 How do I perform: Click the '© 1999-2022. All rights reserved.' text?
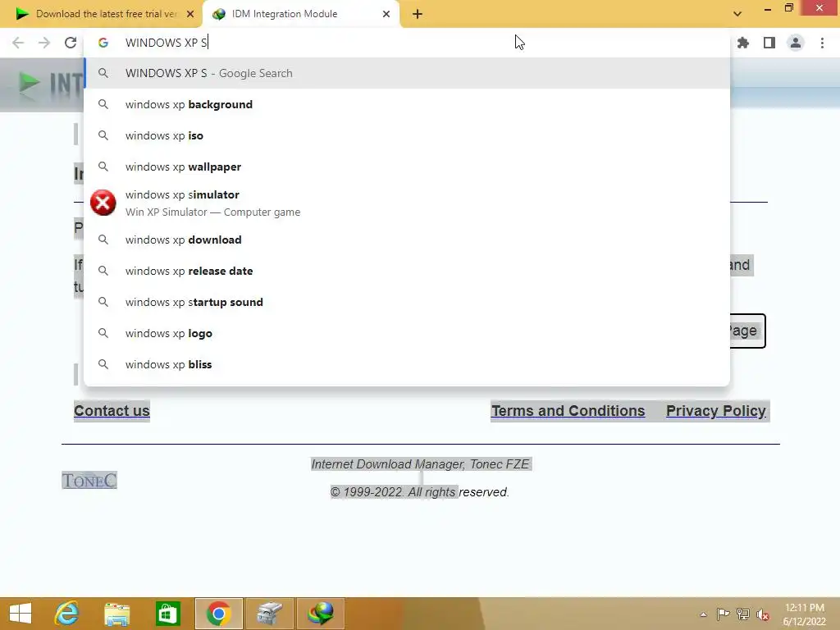point(419,492)
